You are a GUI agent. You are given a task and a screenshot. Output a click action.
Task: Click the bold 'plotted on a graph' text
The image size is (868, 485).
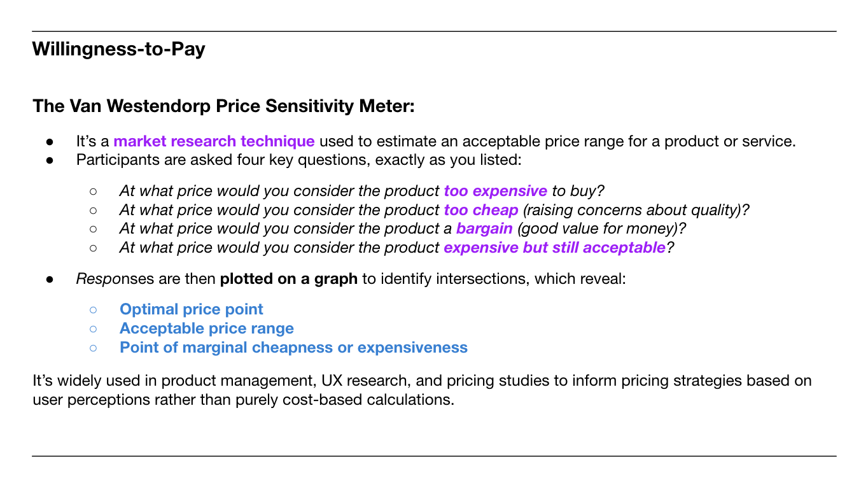[289, 279]
